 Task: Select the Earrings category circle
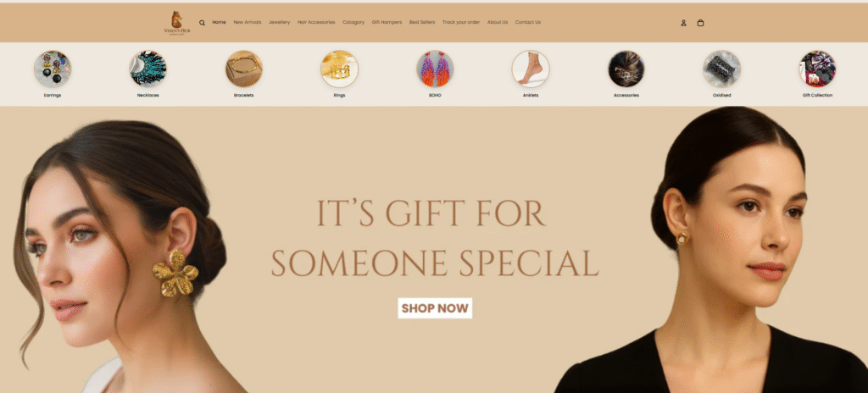click(x=53, y=69)
